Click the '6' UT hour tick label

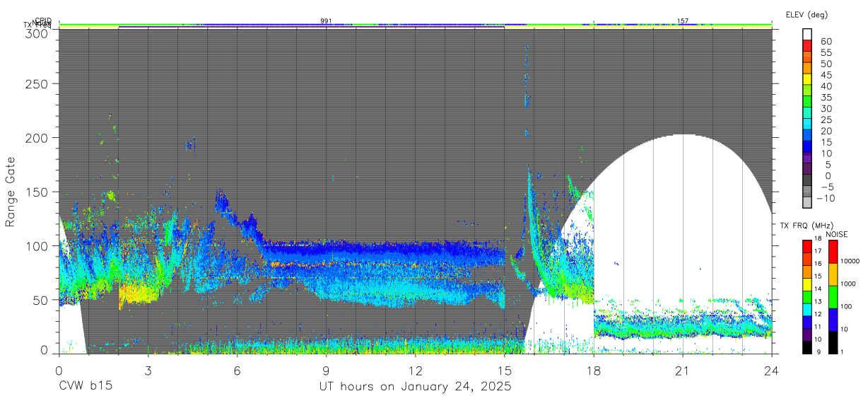[237, 370]
